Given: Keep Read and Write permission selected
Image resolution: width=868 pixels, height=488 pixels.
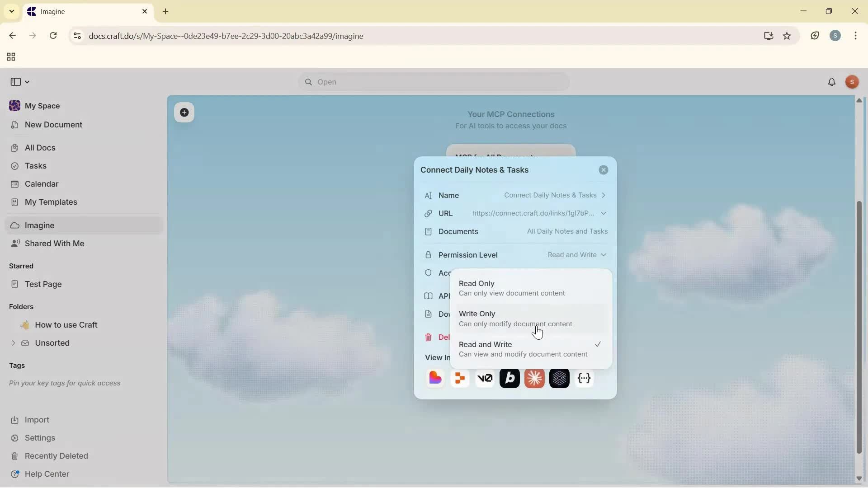Looking at the screenshot, I should (523, 348).
